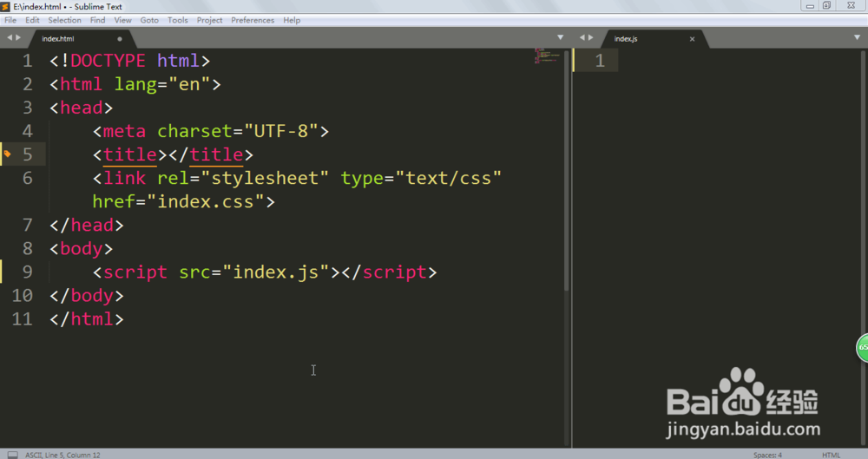Click the DOCTYPE keyword on line 1
This screenshot has height=459, width=868.
point(108,61)
